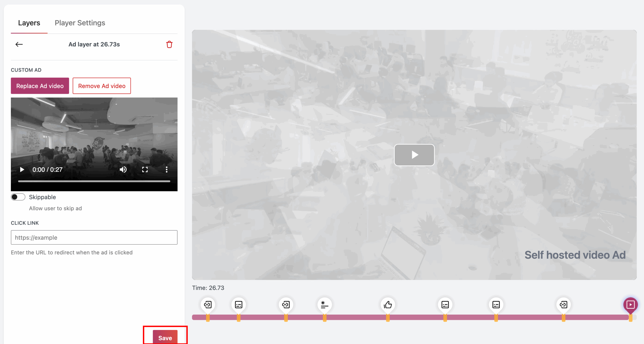The image size is (644, 344).
Task: Select the highlighted ad video marker at timeline end
Action: [x=630, y=305]
